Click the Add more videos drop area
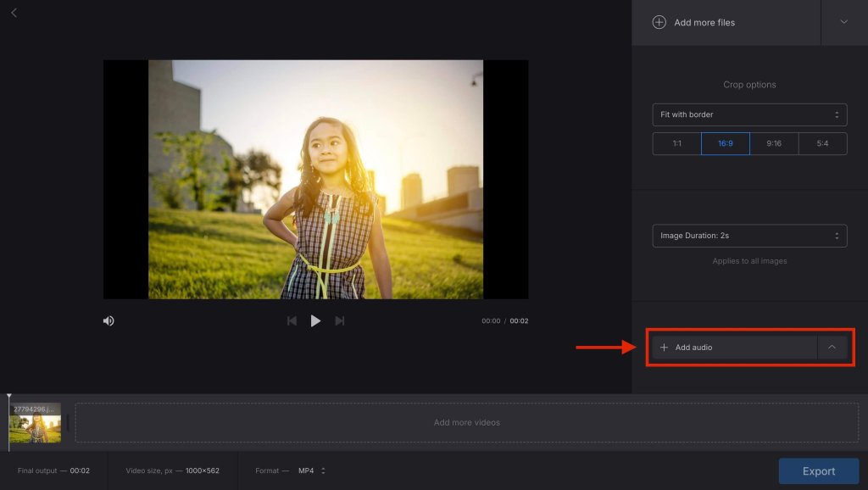Screen dimensions: 868x490 (x=467, y=422)
